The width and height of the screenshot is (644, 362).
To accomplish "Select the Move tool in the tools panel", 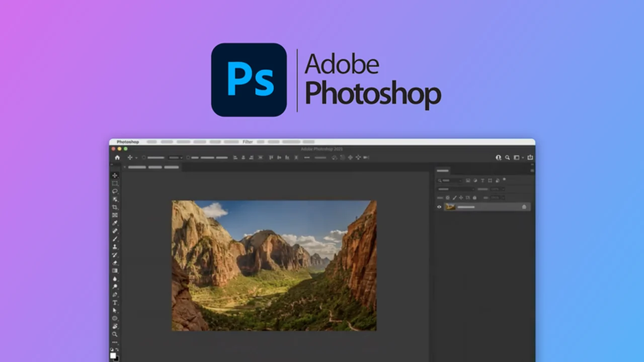I will click(115, 175).
